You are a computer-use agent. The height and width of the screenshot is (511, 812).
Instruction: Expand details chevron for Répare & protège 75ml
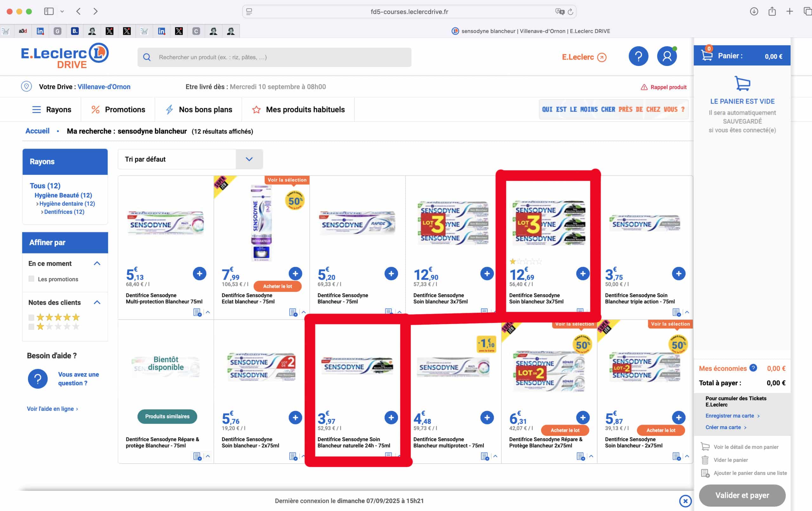tap(208, 456)
